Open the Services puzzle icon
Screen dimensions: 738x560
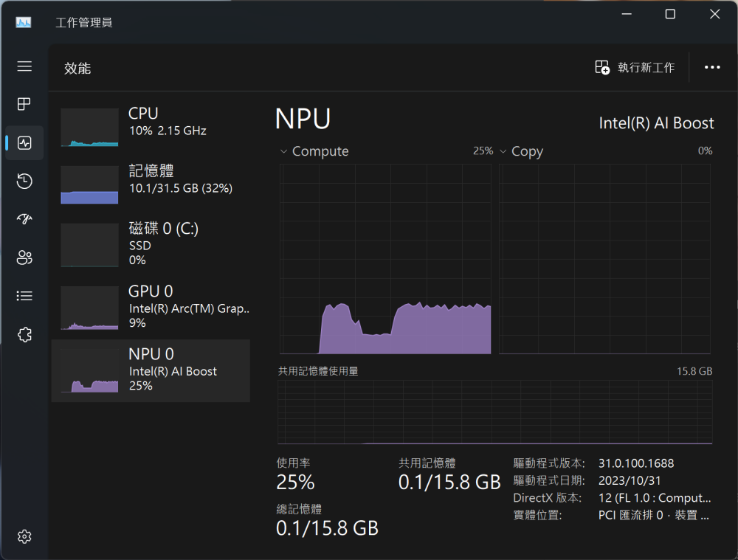24,334
